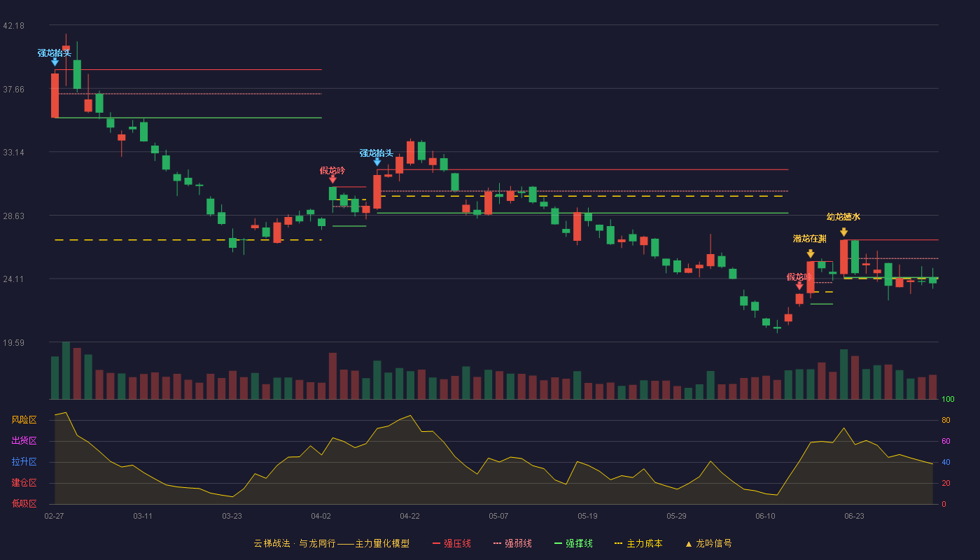Click the blue arrow under the 02-27 强龙抬头

tap(55, 62)
